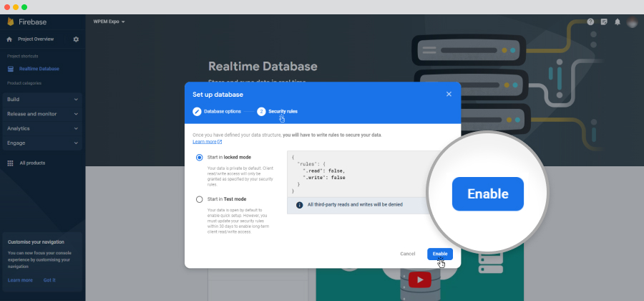
Task: Open All products page
Action: click(32, 163)
